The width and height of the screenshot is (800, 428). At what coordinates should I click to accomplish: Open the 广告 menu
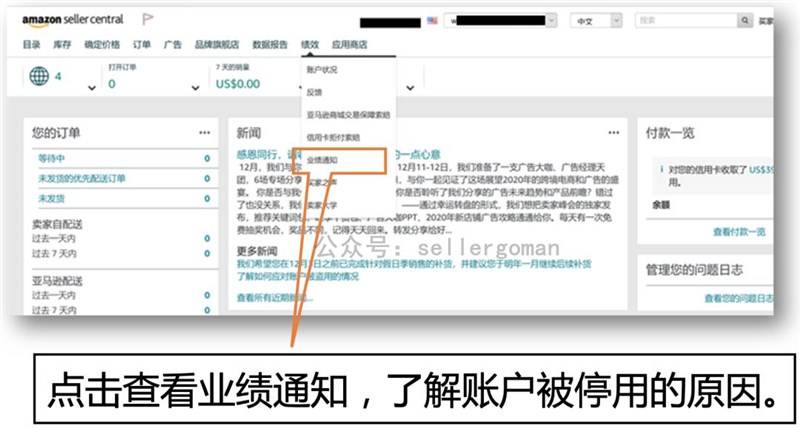[173, 45]
